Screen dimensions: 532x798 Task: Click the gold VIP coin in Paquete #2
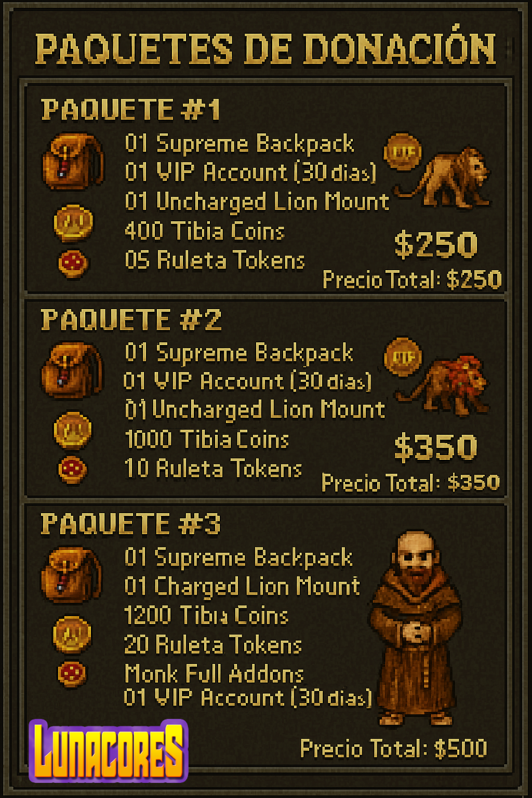coord(403,356)
